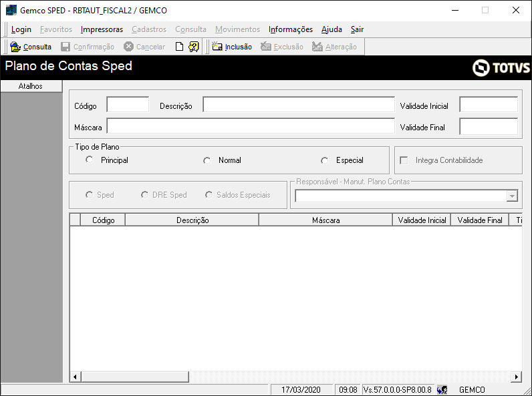Open the Consulta menu in the menu bar
This screenshot has width=532, height=396.
[x=190, y=29]
